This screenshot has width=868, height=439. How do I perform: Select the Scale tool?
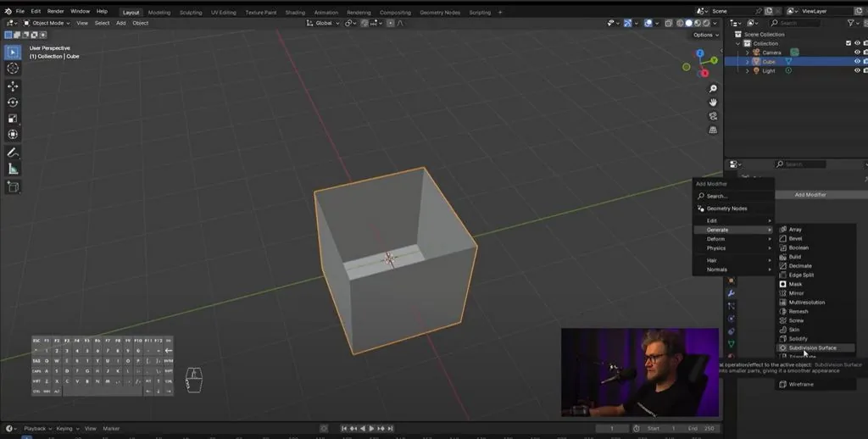coord(13,119)
